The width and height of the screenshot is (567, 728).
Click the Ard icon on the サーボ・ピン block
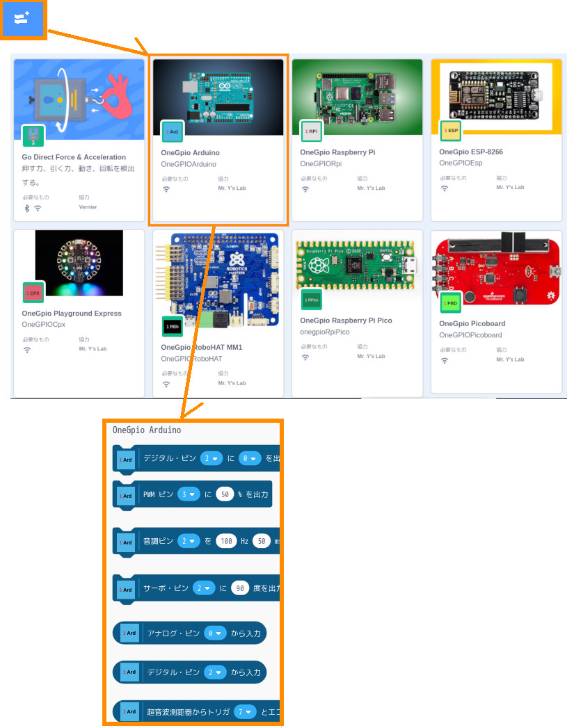click(125, 589)
